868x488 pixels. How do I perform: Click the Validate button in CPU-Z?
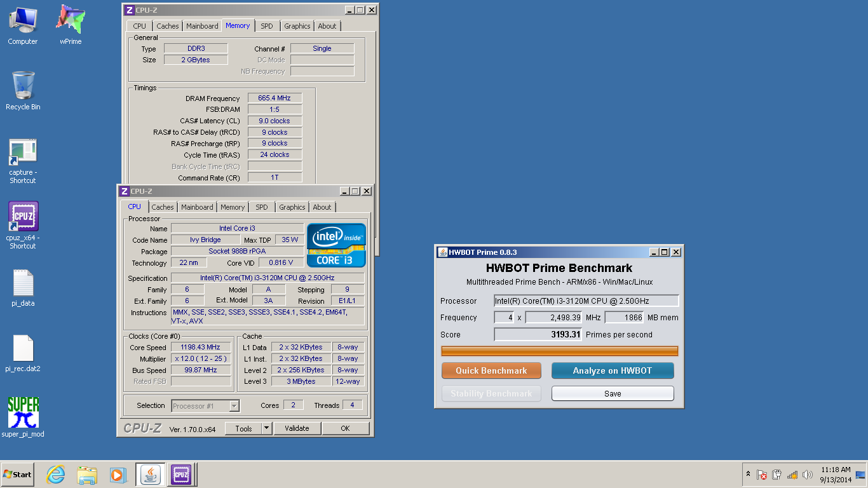(297, 428)
